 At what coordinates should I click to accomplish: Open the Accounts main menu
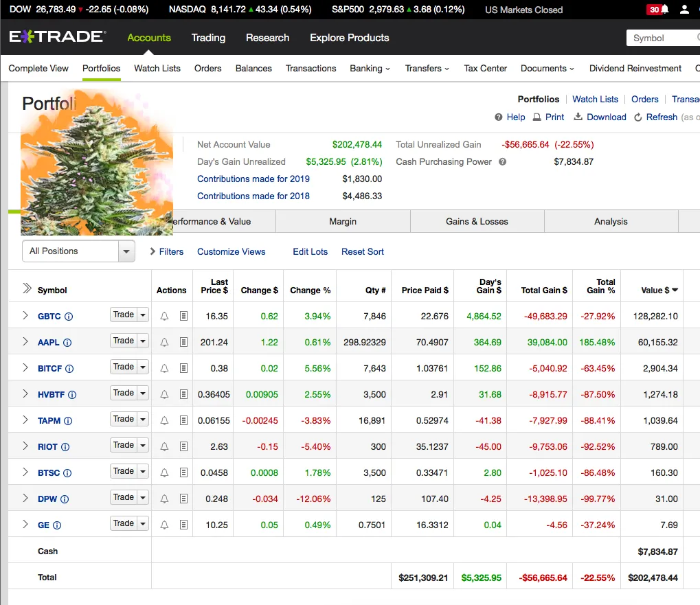pyautogui.click(x=149, y=38)
